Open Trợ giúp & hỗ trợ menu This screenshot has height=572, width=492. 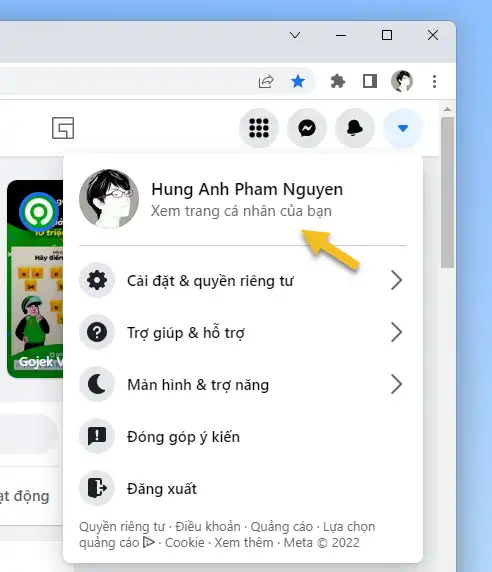(243, 332)
